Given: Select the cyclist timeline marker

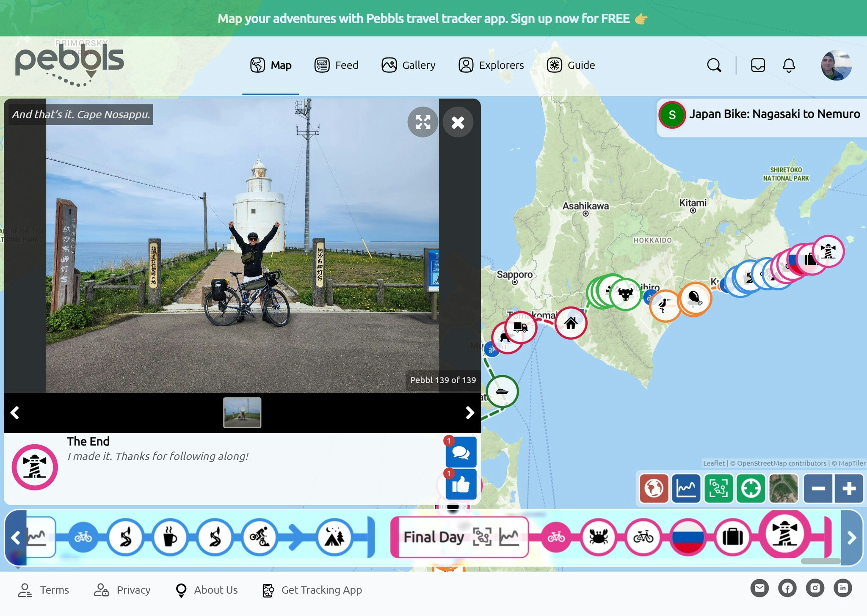Looking at the screenshot, I should pyautogui.click(x=259, y=537).
